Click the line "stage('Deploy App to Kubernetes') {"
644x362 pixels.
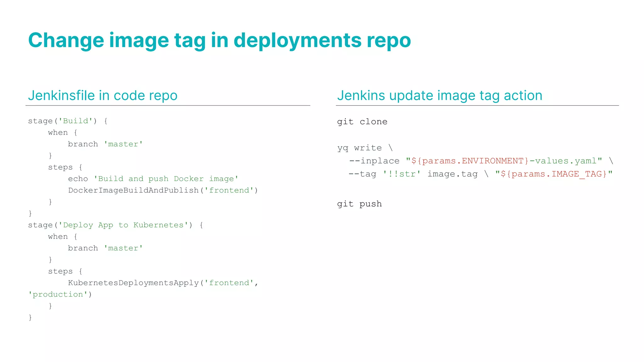tap(116, 225)
